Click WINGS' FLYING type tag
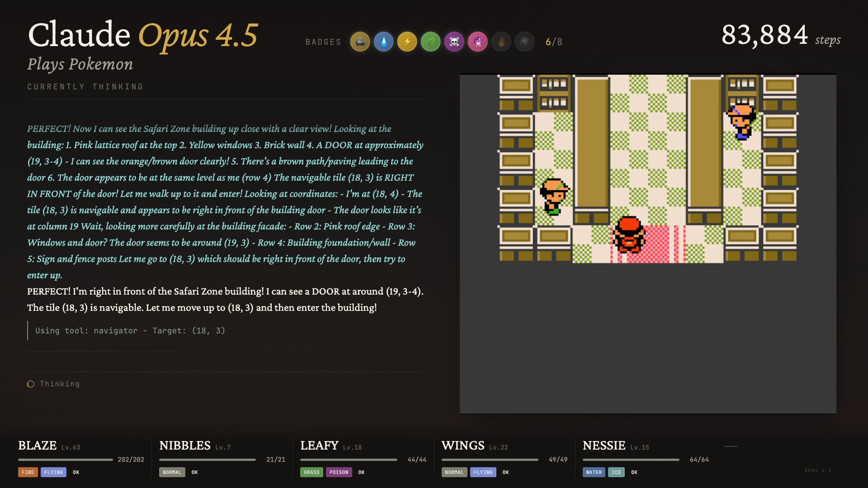This screenshot has width=868, height=488. pyautogui.click(x=483, y=472)
